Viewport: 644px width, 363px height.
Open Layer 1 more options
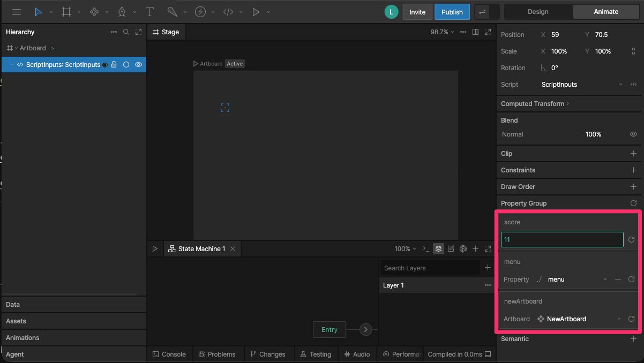(488, 285)
